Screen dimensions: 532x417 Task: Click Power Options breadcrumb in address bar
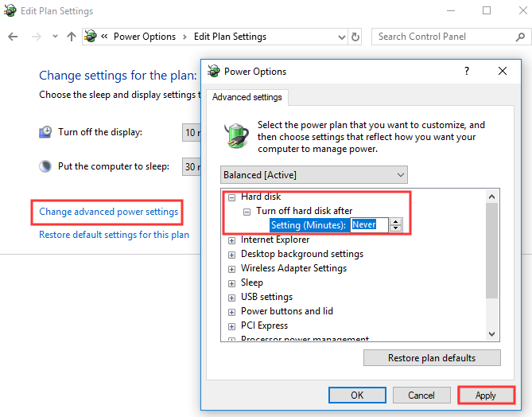(x=143, y=37)
